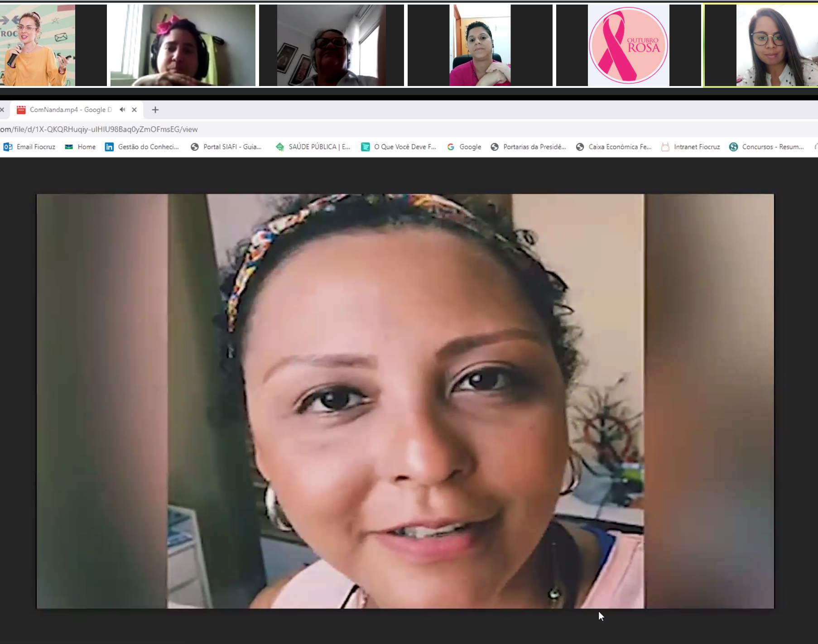Open the O Que Você Deve F... bookmark
This screenshot has height=644, width=818.
(399, 147)
